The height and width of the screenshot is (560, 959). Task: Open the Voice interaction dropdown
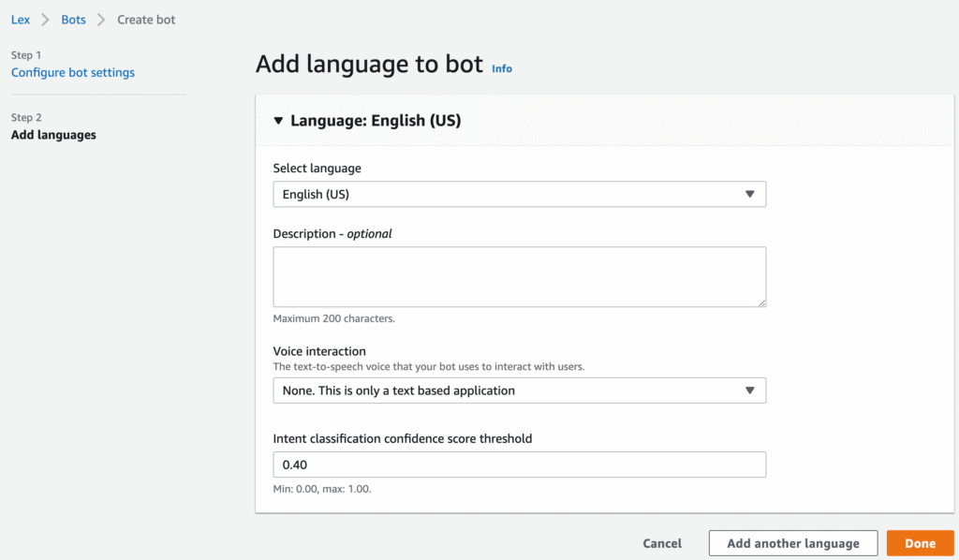click(519, 391)
